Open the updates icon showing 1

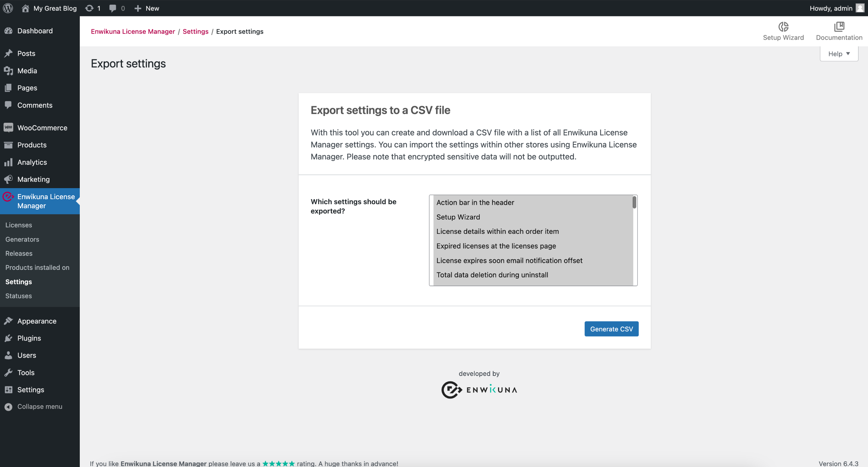point(89,8)
